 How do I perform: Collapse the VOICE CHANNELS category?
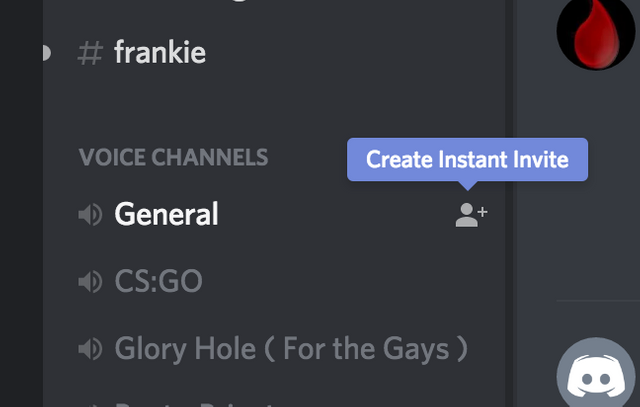tap(173, 157)
